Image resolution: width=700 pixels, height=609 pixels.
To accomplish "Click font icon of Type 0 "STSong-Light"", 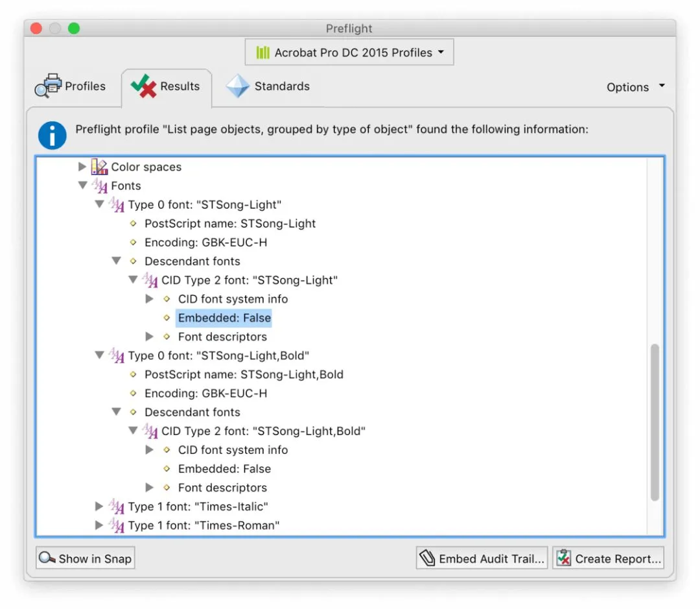I will tap(117, 205).
